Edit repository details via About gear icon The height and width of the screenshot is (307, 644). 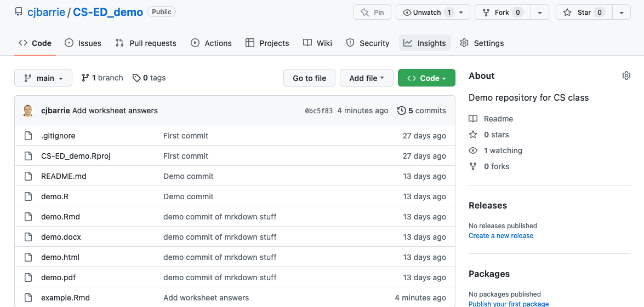pyautogui.click(x=626, y=76)
